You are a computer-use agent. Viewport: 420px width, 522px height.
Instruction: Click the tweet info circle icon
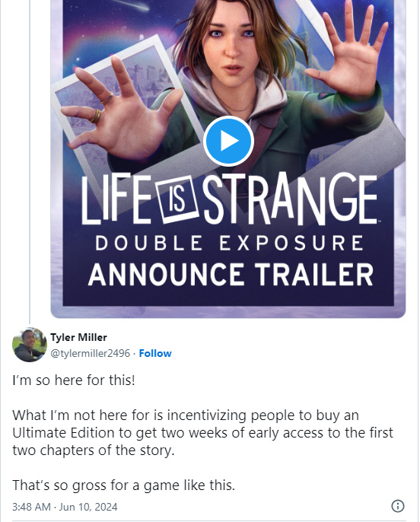click(397, 506)
